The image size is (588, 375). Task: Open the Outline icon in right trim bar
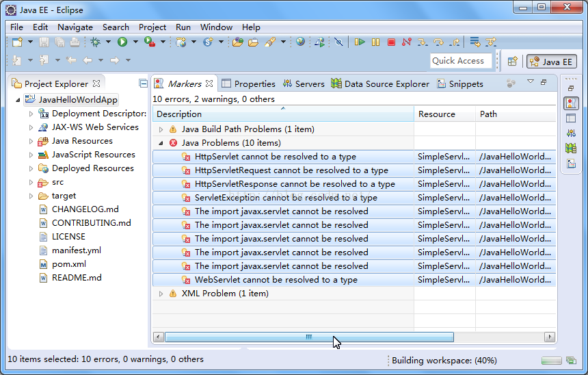(x=571, y=164)
